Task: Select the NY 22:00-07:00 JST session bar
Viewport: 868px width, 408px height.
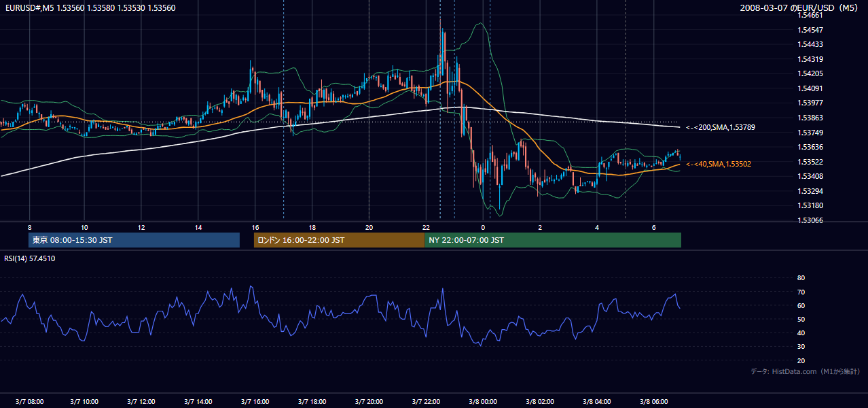Action: pyautogui.click(x=553, y=240)
